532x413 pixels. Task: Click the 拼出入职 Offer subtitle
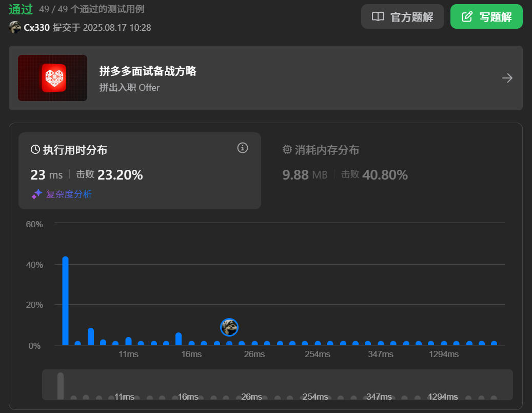[x=129, y=88]
